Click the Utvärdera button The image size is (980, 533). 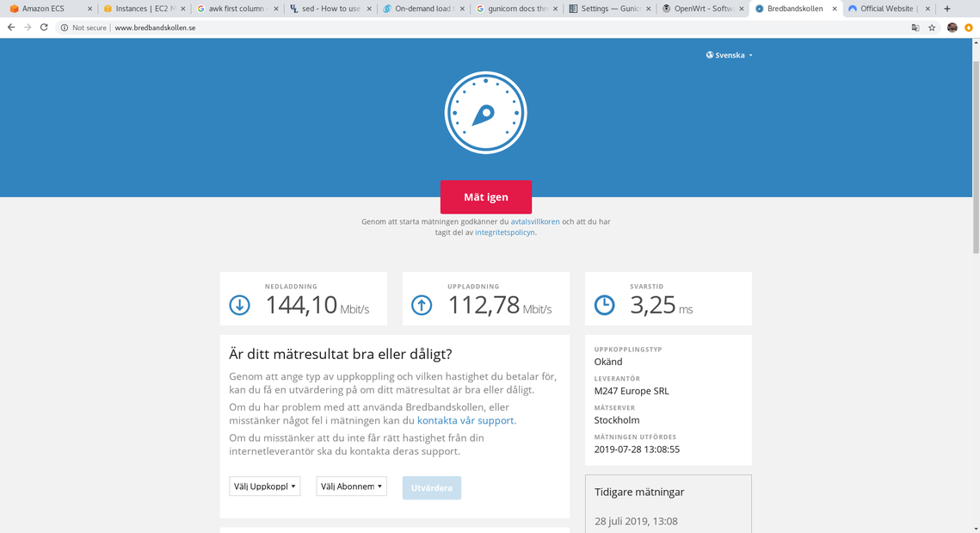(432, 488)
